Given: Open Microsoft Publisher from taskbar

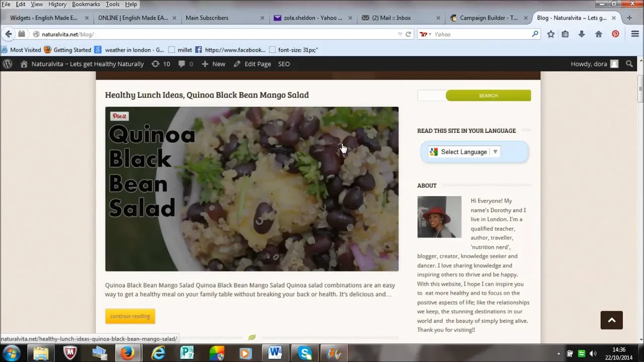Looking at the screenshot, I should pos(187,353).
